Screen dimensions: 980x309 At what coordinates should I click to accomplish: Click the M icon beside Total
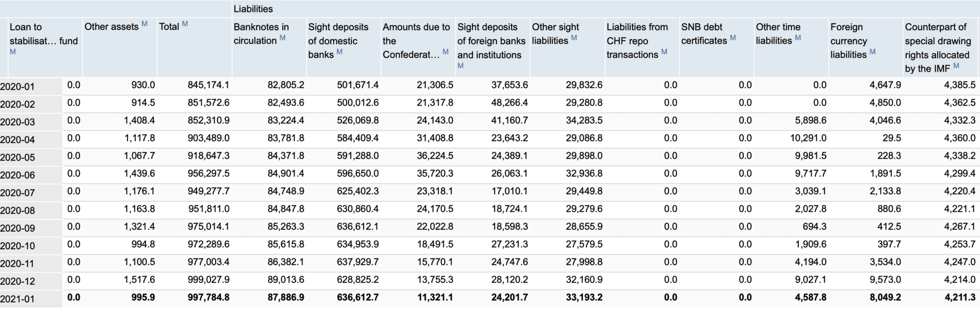coord(185,24)
